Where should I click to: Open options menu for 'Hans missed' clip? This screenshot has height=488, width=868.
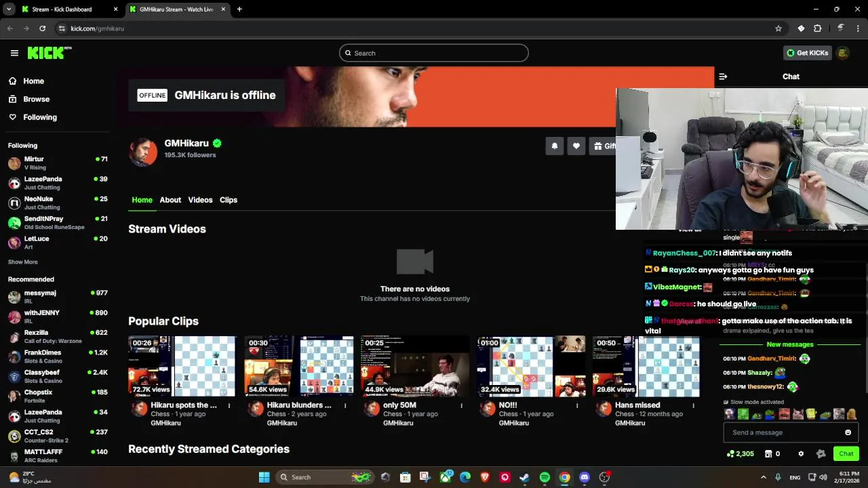pos(693,405)
